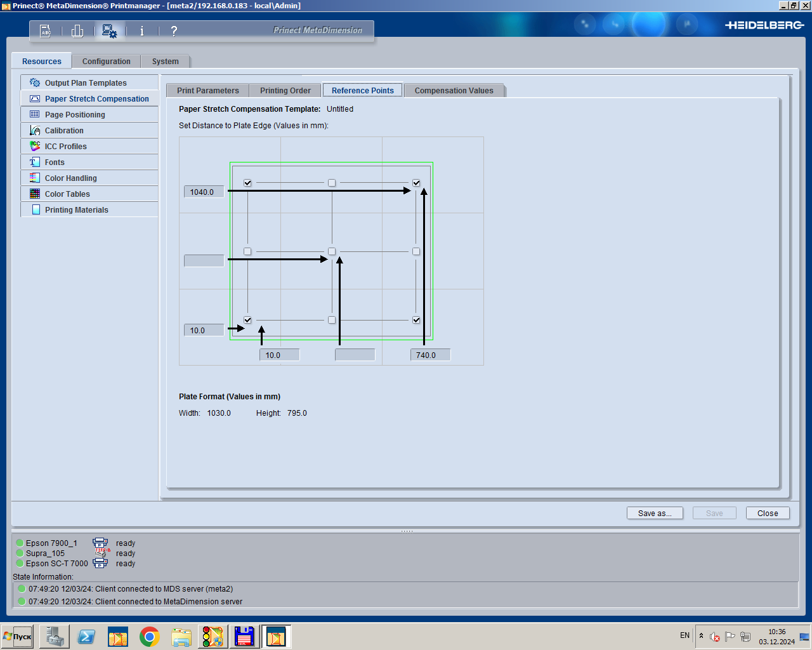812x650 pixels.
Task: Uncheck the top-left reference point checkbox
Action: pyautogui.click(x=247, y=183)
